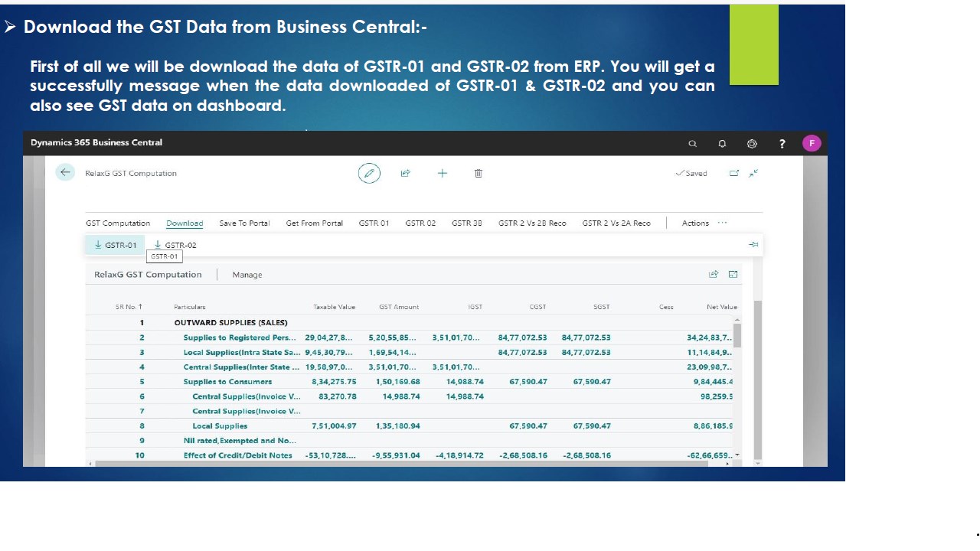Click the back arrow button
980x551 pixels.
65,172
